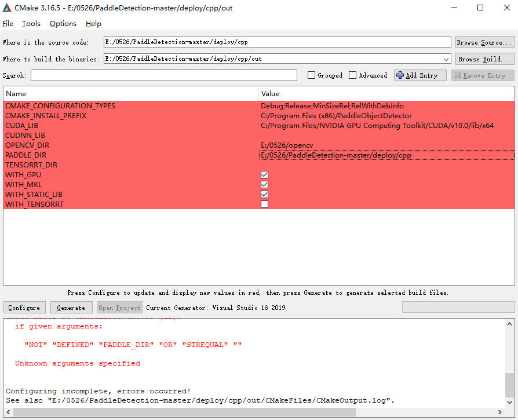Screen dimensions: 518x420
Task: Check the WITH_TENSORRT checkbox
Action: click(x=264, y=204)
